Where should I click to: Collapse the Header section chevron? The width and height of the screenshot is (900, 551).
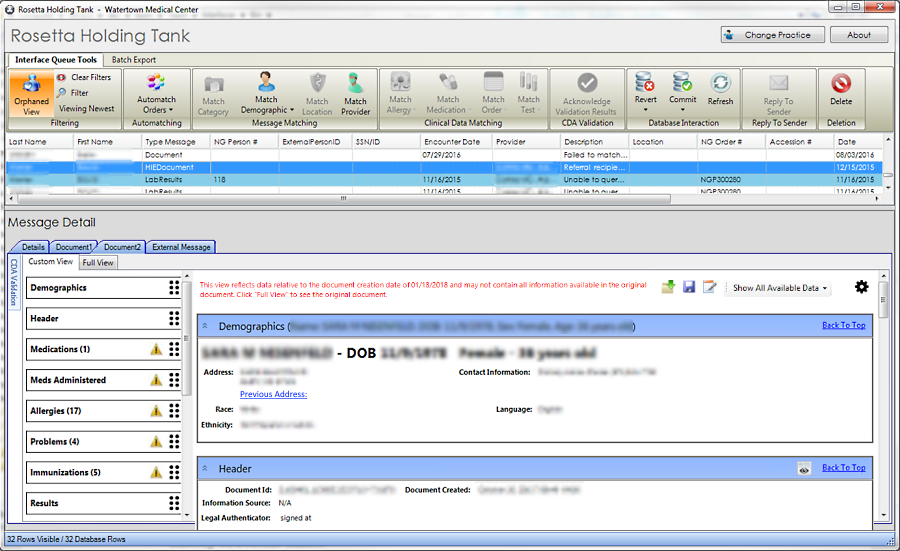205,468
